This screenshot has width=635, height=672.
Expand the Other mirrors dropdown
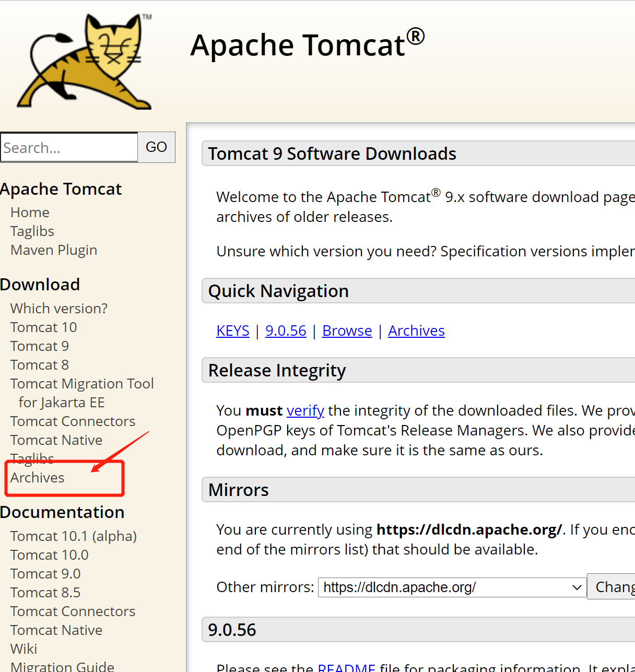click(x=452, y=587)
